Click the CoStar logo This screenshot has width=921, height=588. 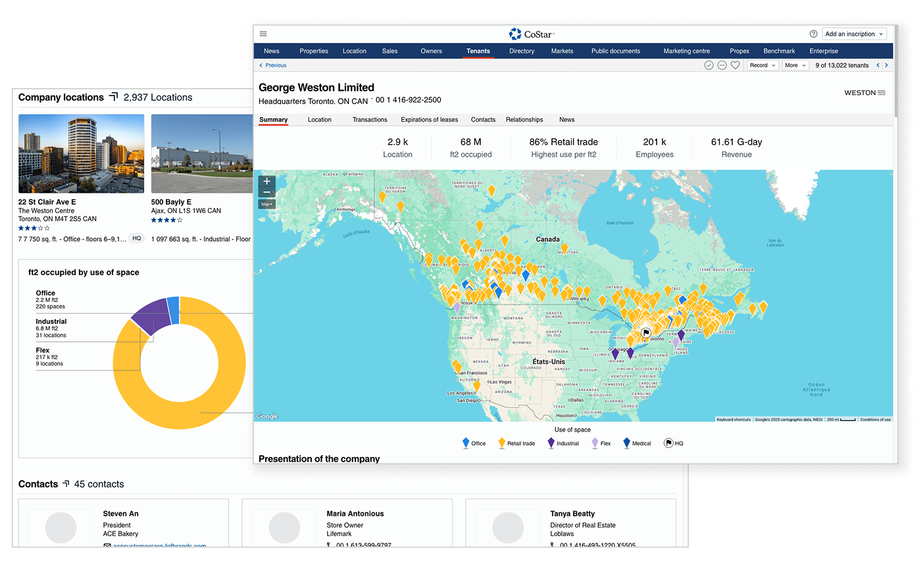532,34
